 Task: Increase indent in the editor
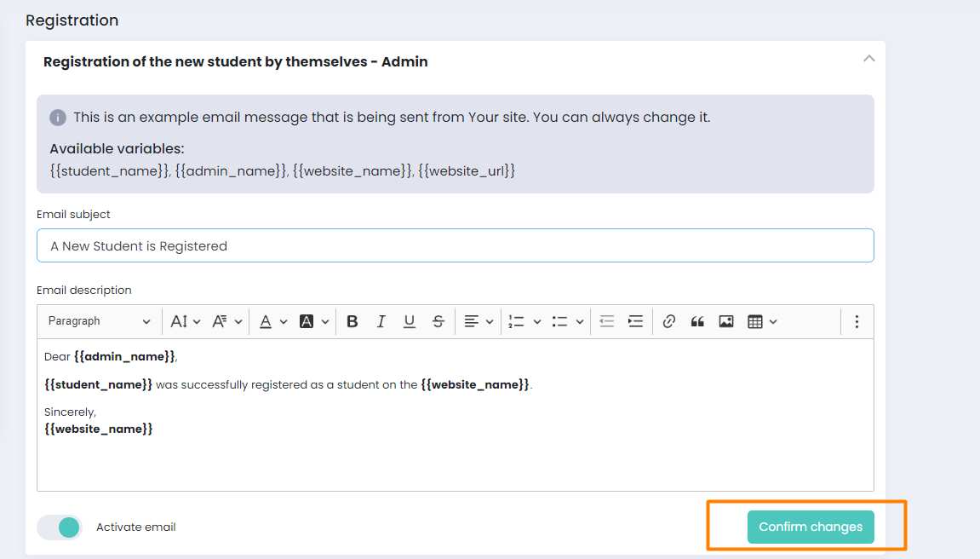[635, 321]
